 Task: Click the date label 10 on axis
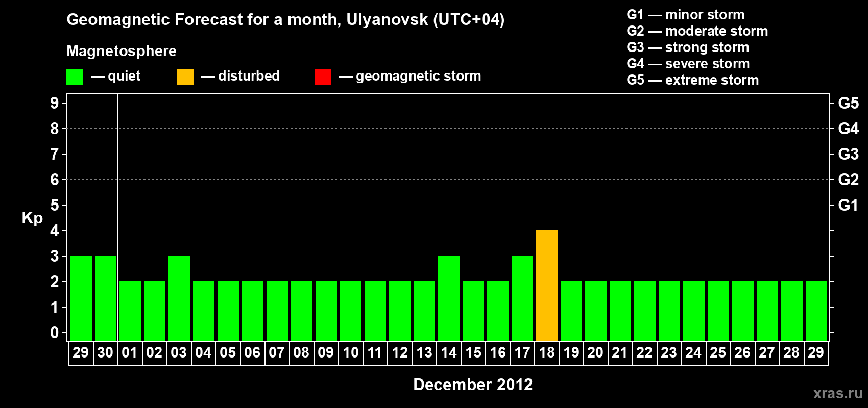coord(351,352)
